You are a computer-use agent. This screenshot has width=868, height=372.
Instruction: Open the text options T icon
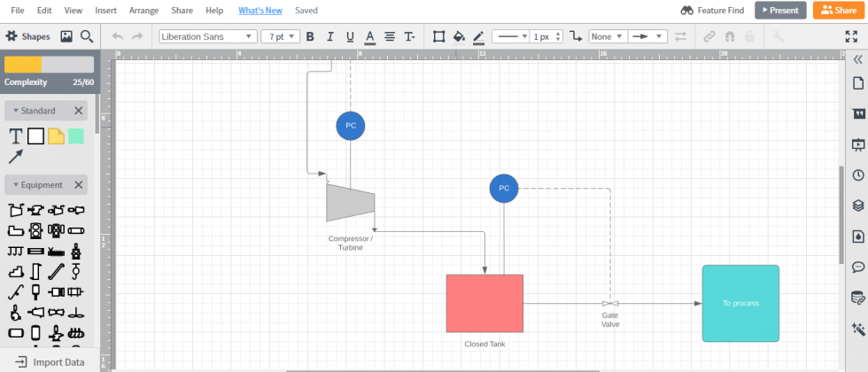(409, 36)
